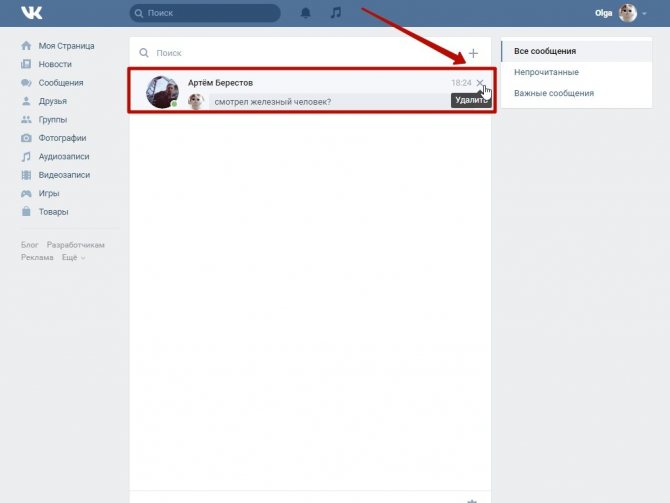Image resolution: width=670 pixels, height=503 pixels.
Task: Click the gamepad icon for Игры
Action: pyautogui.click(x=26, y=194)
